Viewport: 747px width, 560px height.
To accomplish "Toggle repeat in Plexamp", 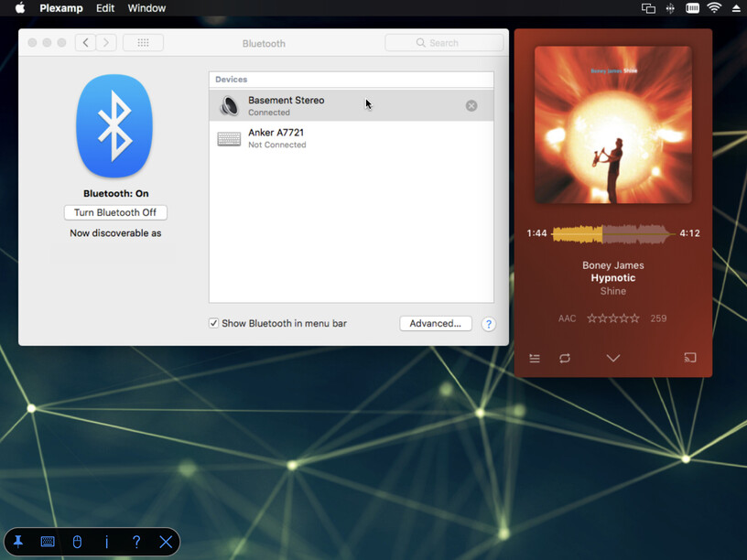I will (x=565, y=358).
